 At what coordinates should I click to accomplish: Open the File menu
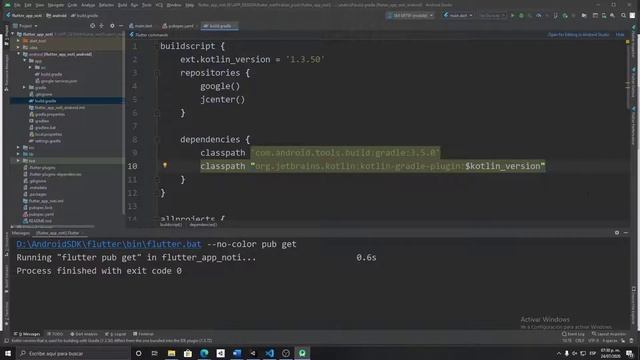tap(17, 5)
